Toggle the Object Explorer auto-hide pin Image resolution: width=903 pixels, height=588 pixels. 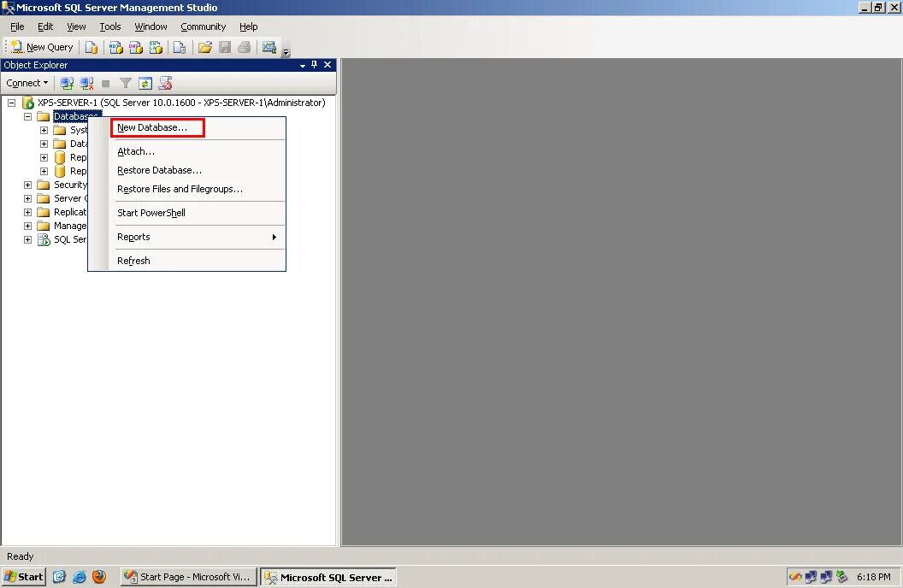tap(315, 65)
